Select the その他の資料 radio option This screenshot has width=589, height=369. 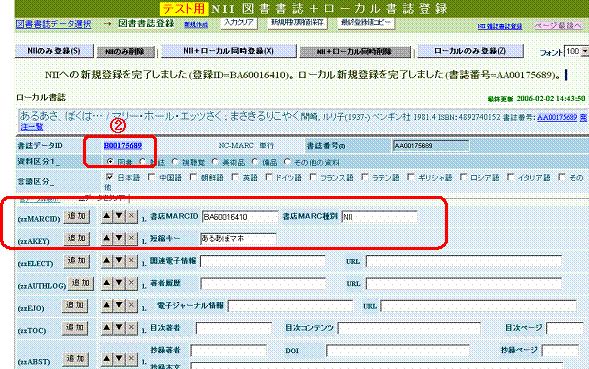click(x=287, y=162)
